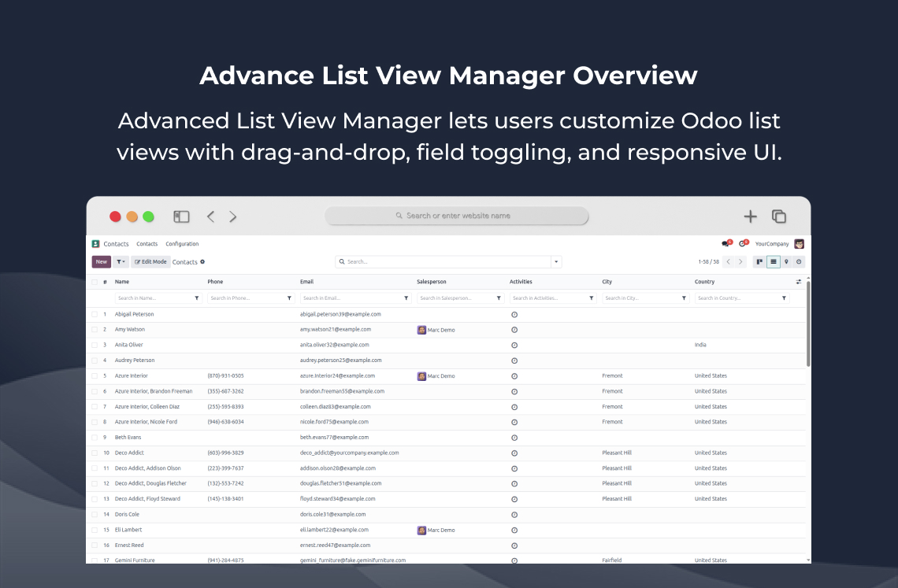Switch to List view
This screenshot has height=588, width=898.
[774, 261]
